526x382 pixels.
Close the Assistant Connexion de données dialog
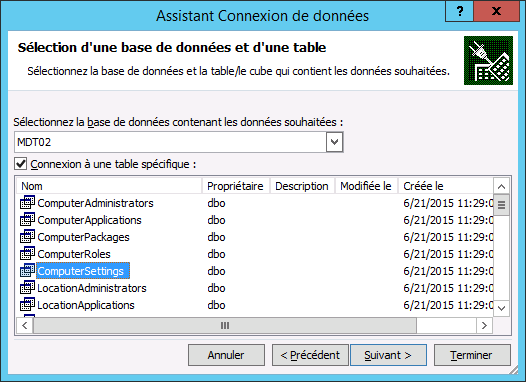[x=496, y=11]
